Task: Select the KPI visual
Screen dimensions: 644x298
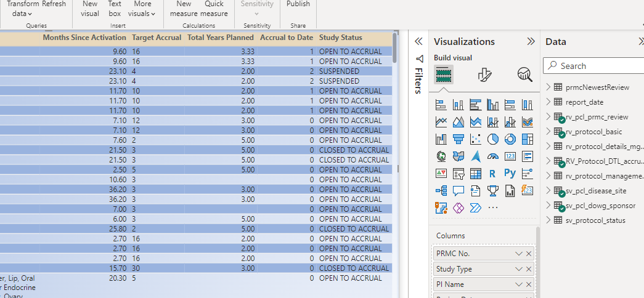Action: coord(441,174)
